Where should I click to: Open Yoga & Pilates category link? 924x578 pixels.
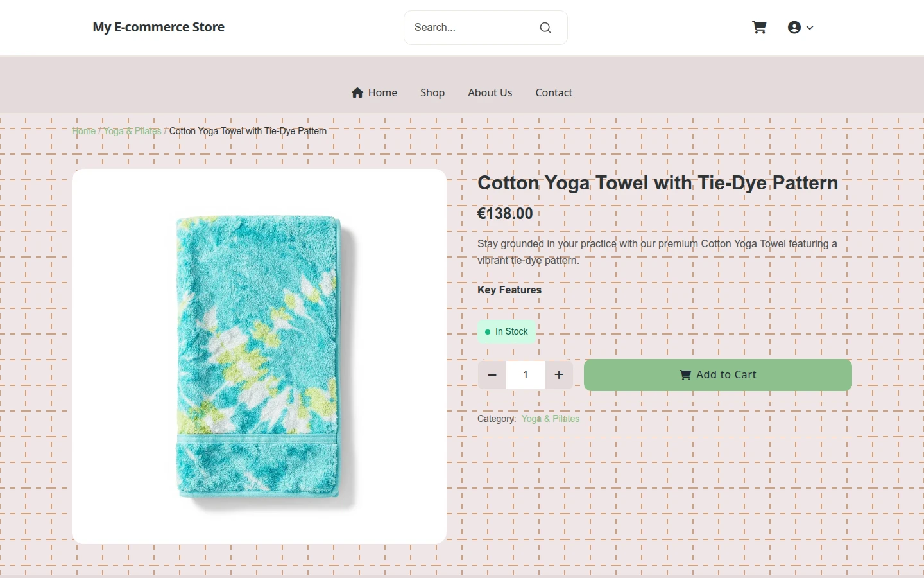[x=551, y=419]
